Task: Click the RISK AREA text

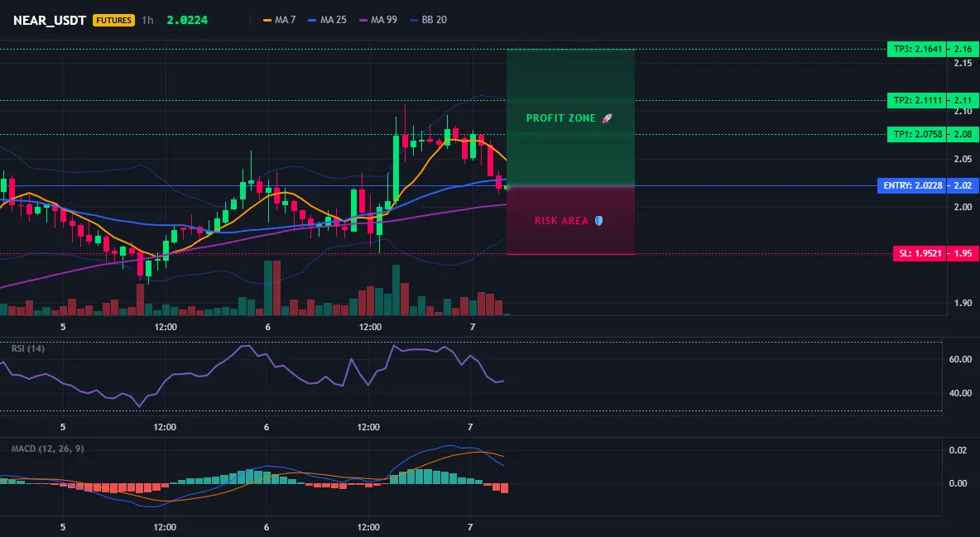Action: (x=561, y=221)
